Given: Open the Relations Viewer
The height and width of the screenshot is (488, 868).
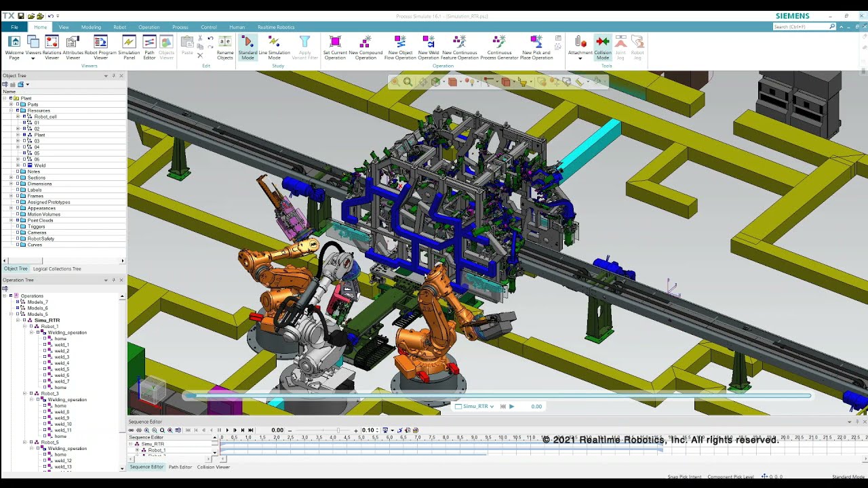Looking at the screenshot, I should click(x=52, y=47).
